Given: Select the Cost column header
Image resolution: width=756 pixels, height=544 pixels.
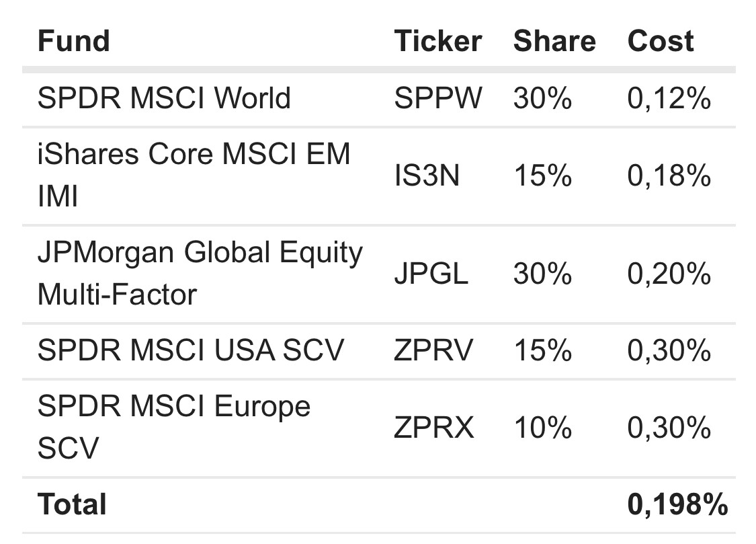Looking at the screenshot, I should click(661, 41).
